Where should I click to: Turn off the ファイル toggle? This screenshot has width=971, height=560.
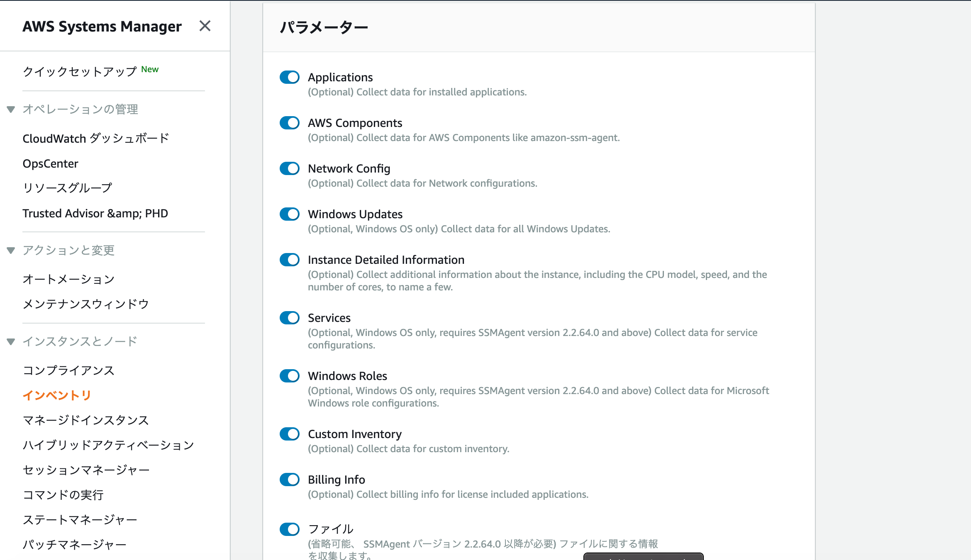[x=290, y=529]
